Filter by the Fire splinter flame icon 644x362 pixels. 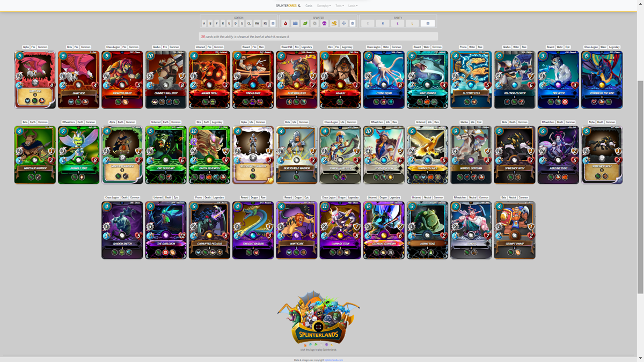coord(286,24)
